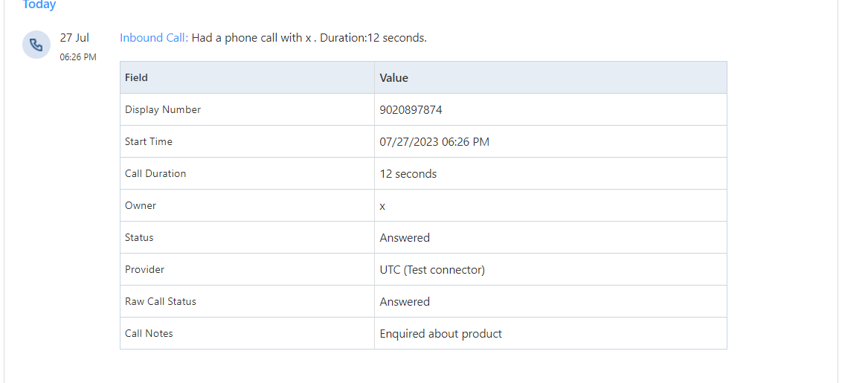This screenshot has width=868, height=383.
Task: Select the UTC (Test connector) provider value
Action: (x=432, y=269)
